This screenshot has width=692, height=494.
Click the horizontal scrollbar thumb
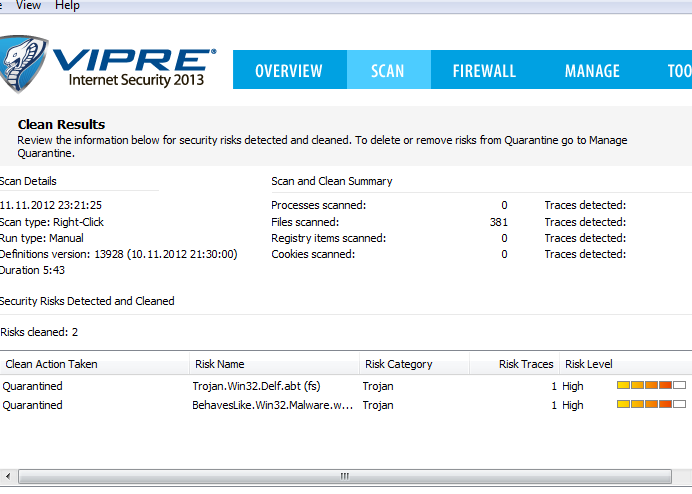coord(345,476)
